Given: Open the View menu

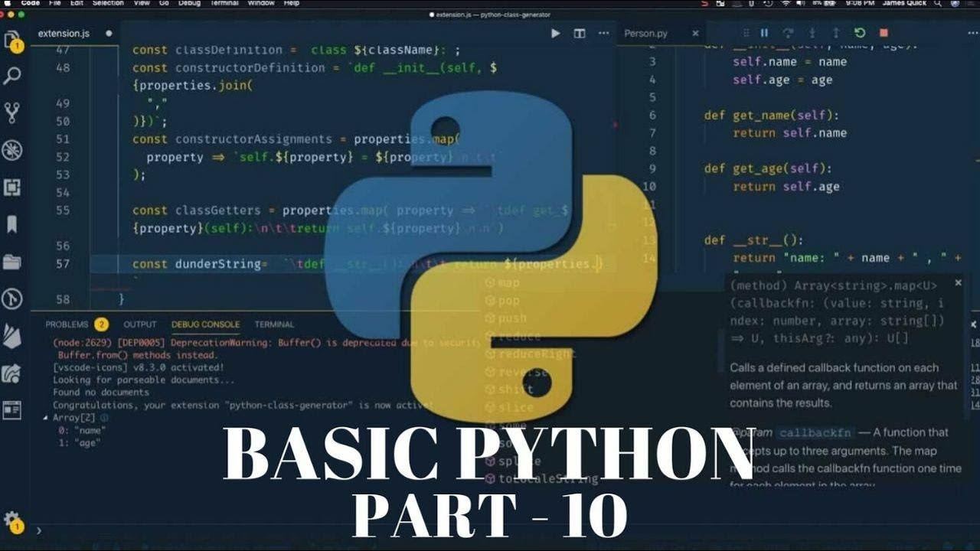Looking at the screenshot, I should pyautogui.click(x=140, y=3).
